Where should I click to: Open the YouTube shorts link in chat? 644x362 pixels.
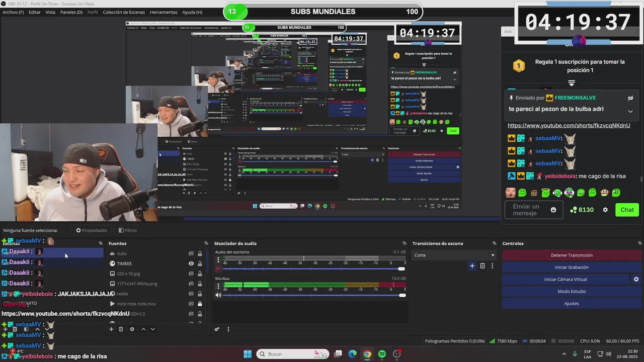569,125
